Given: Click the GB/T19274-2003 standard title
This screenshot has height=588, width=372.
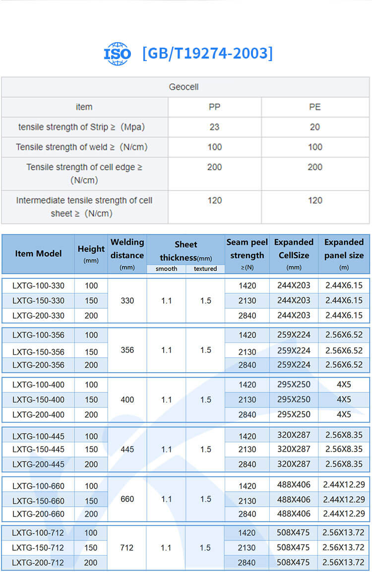Looking at the screenshot, I should (x=207, y=53).
